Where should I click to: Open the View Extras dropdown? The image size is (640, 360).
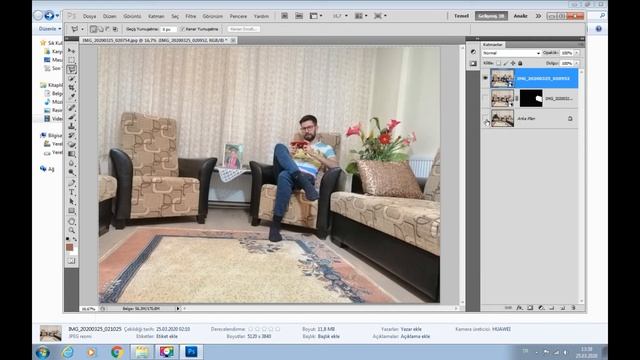coord(316,16)
